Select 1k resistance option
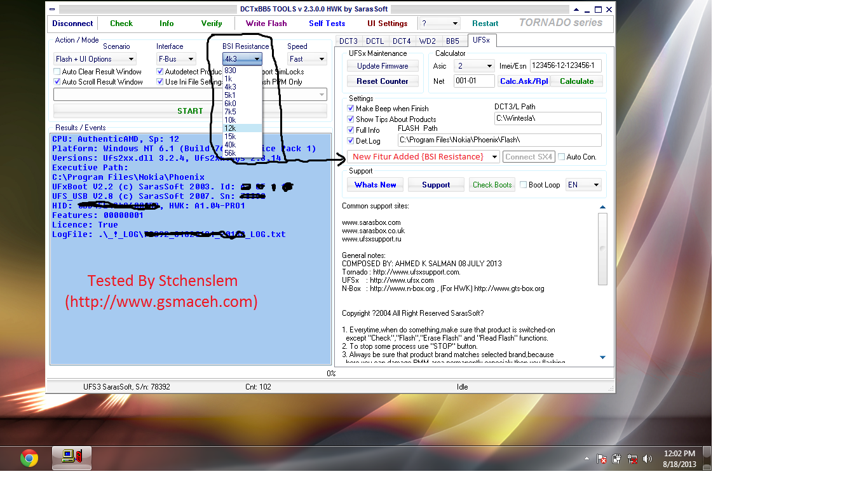868x488 pixels. pyautogui.click(x=242, y=79)
